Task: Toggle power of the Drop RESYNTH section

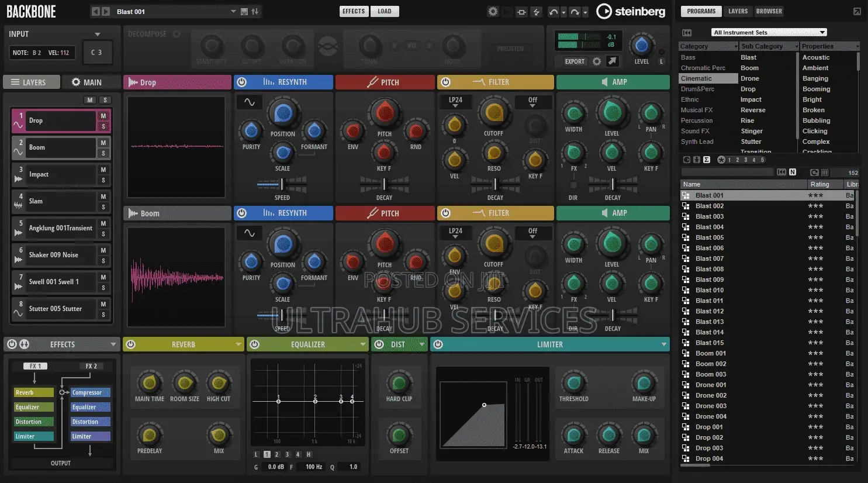Action: 241,82
